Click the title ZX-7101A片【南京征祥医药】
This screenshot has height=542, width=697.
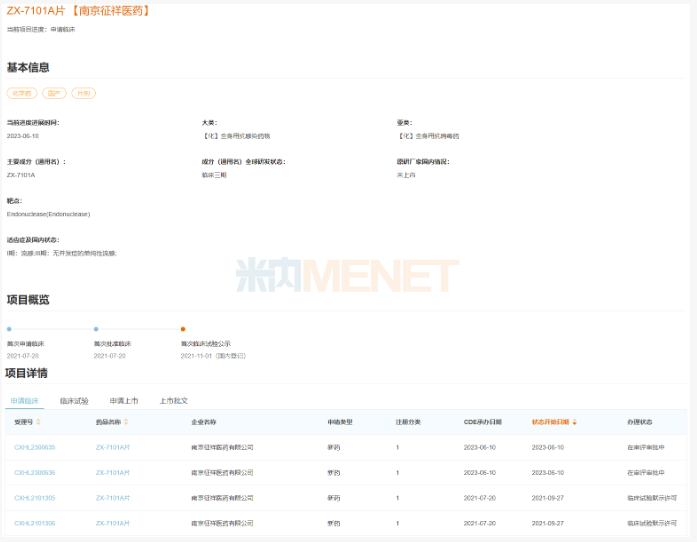(79, 11)
